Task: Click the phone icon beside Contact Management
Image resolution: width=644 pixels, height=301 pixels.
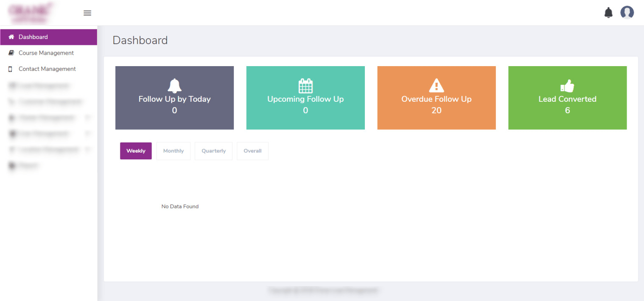Action: click(11, 69)
